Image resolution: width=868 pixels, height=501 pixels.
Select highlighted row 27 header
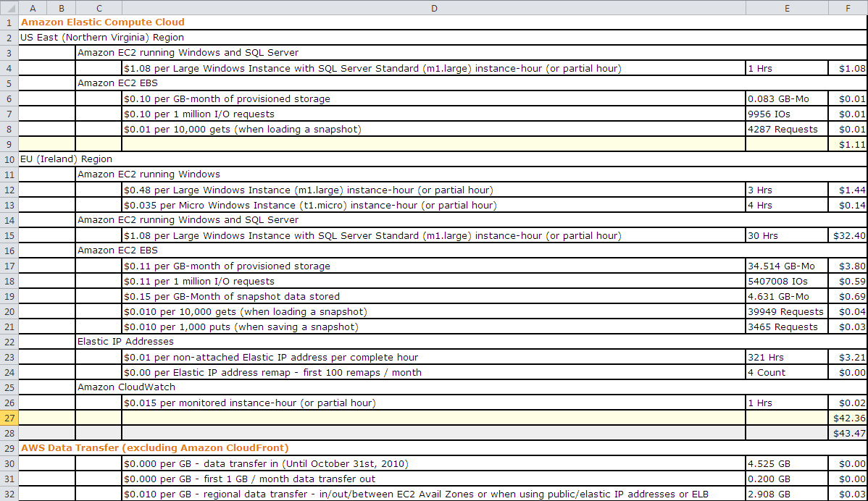tap(9, 418)
